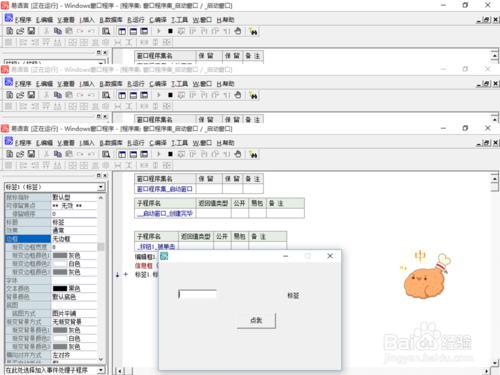Image resolution: width=500 pixels, height=375 pixels.
Task: Click 点我 button in running dialog
Action: [x=256, y=320]
